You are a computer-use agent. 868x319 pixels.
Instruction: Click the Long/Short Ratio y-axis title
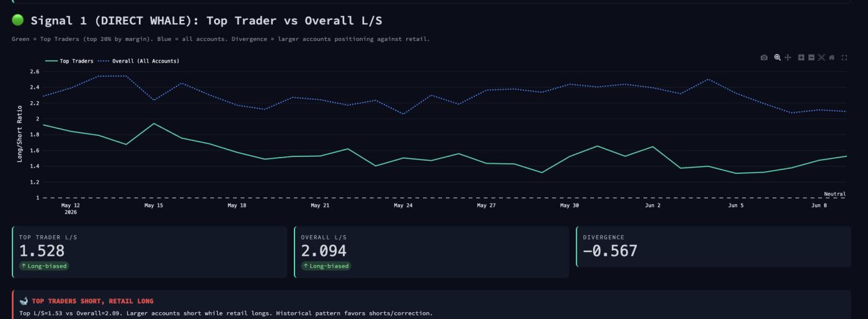click(x=19, y=135)
